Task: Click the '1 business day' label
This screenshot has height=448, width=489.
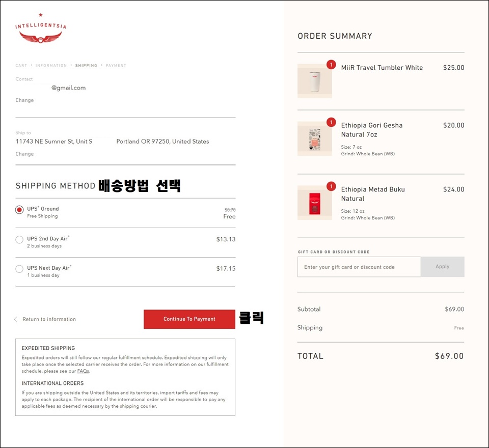Action: point(43,275)
